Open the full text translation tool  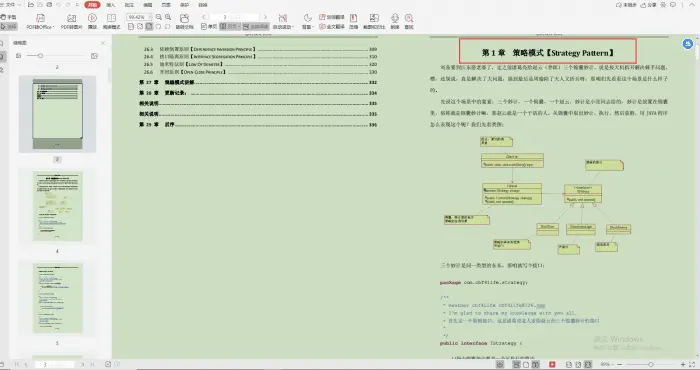point(332,26)
